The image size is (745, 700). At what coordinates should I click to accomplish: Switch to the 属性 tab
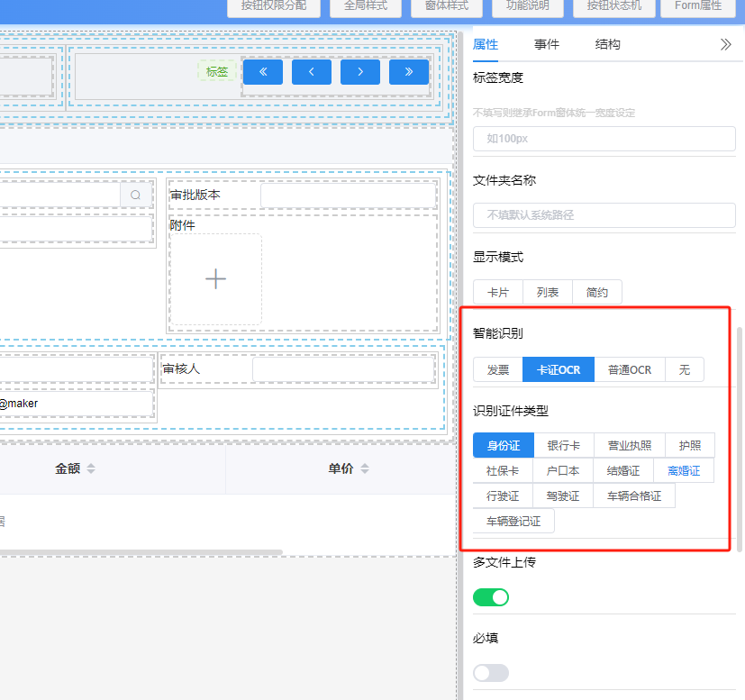pos(486,45)
